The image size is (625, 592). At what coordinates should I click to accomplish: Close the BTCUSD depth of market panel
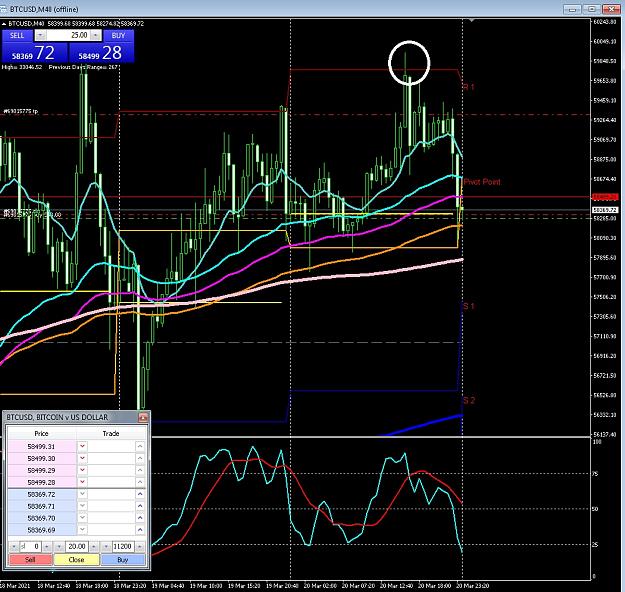pos(143,417)
